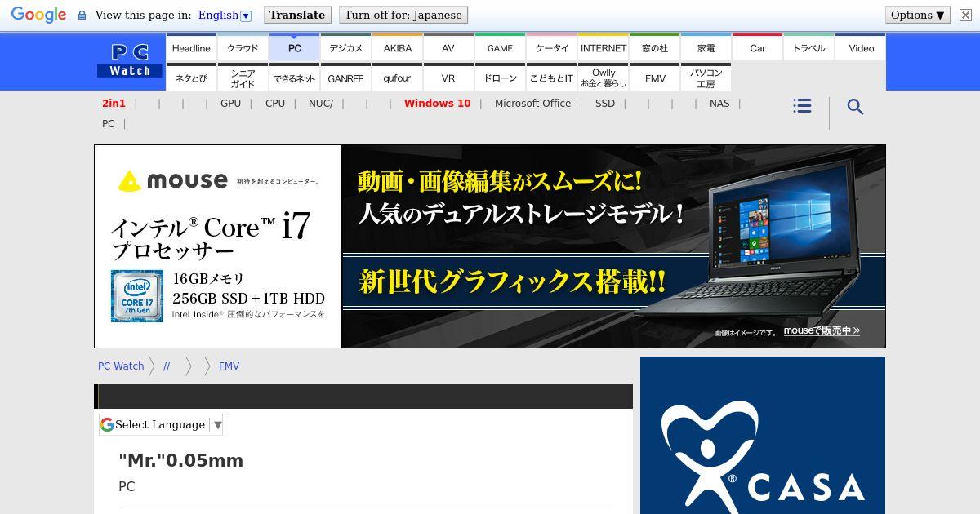Image resolution: width=980 pixels, height=514 pixels.
Task: Click the Google logo in translate bar
Action: coord(38,16)
